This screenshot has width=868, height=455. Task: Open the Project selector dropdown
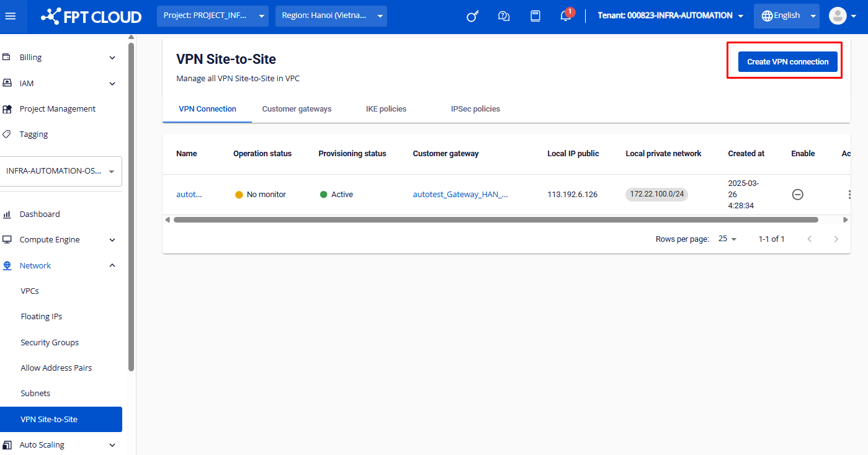point(213,15)
